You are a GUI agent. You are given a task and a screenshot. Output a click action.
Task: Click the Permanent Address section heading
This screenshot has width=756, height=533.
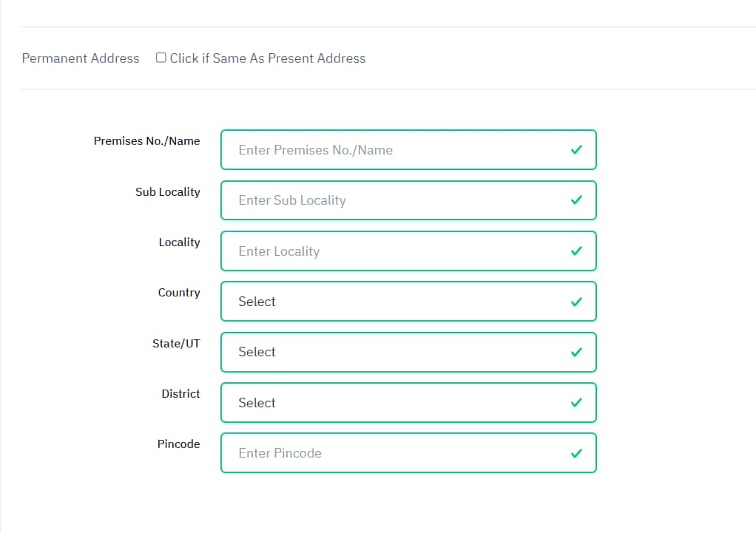(81, 58)
